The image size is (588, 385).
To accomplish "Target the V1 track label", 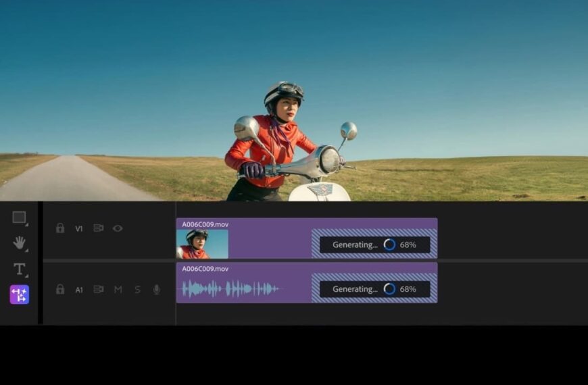I will pos(79,229).
